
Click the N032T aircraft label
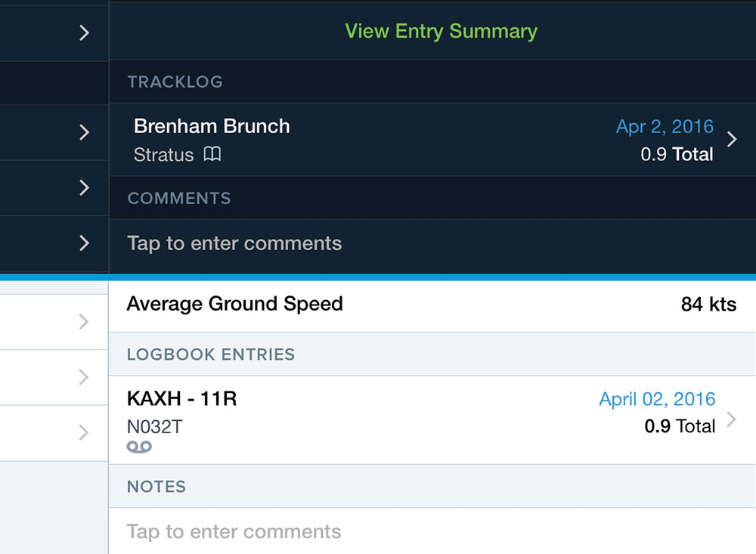click(154, 427)
